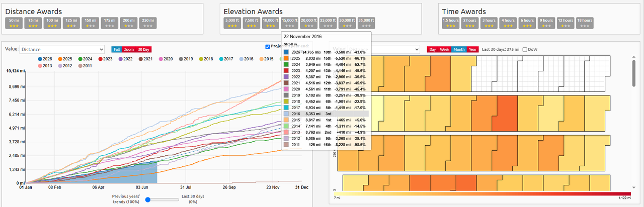The height and width of the screenshot is (207, 644).
Task: Click the 5,000 ft elevation award badge
Action: tap(232, 22)
